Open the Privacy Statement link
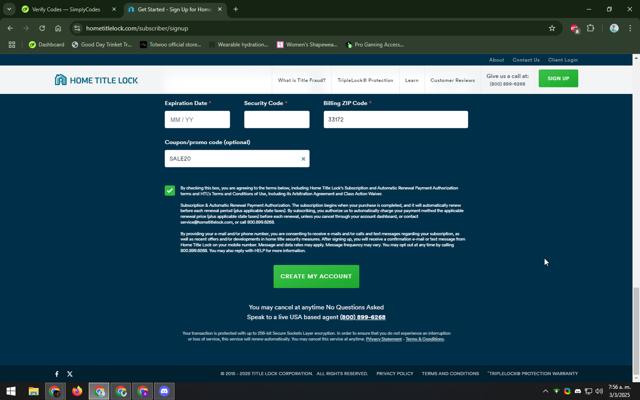 (384, 339)
